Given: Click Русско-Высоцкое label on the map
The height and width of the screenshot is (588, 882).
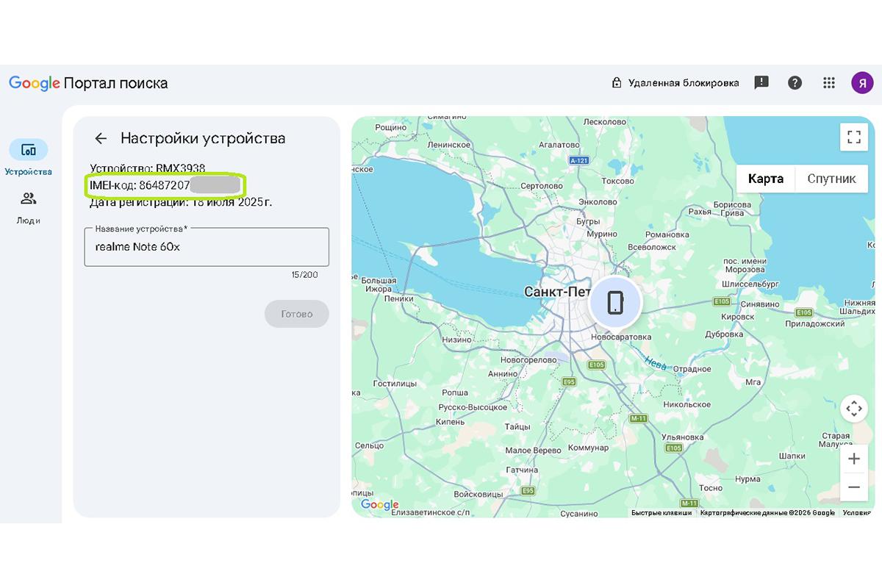Looking at the screenshot, I should [x=473, y=406].
